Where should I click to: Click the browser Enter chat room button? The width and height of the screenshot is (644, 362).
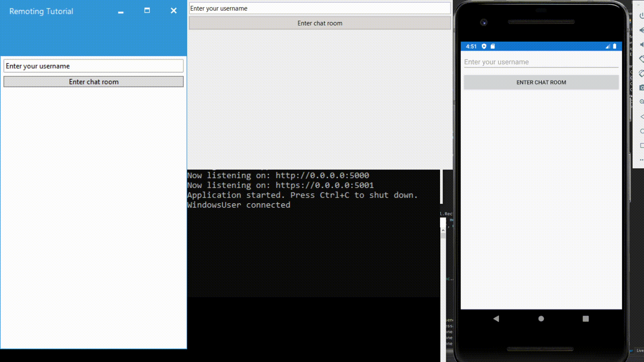click(x=320, y=23)
